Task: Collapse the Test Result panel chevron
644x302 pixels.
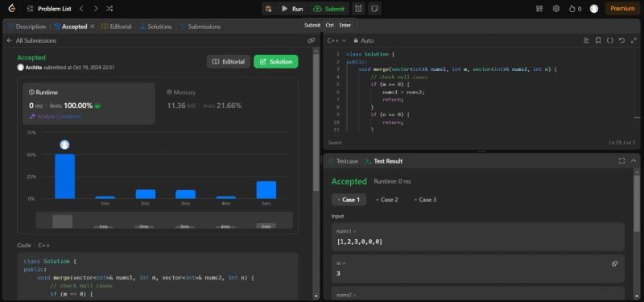Action: [x=634, y=161]
